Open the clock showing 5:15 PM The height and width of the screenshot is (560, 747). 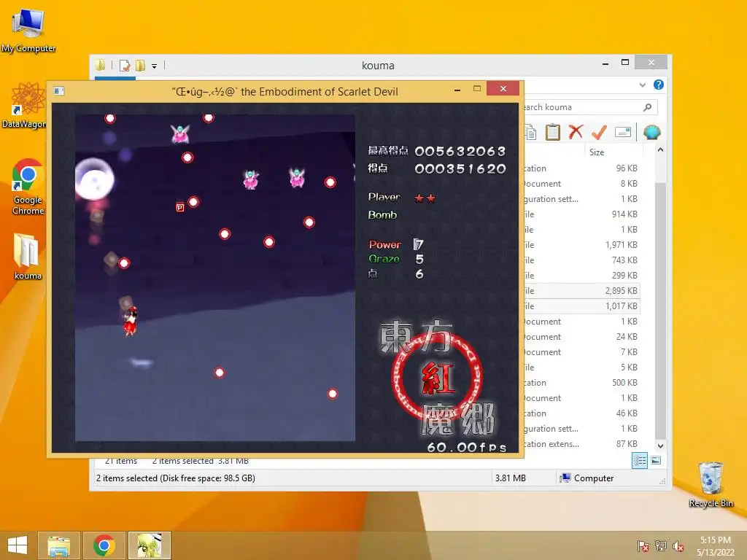716,545
